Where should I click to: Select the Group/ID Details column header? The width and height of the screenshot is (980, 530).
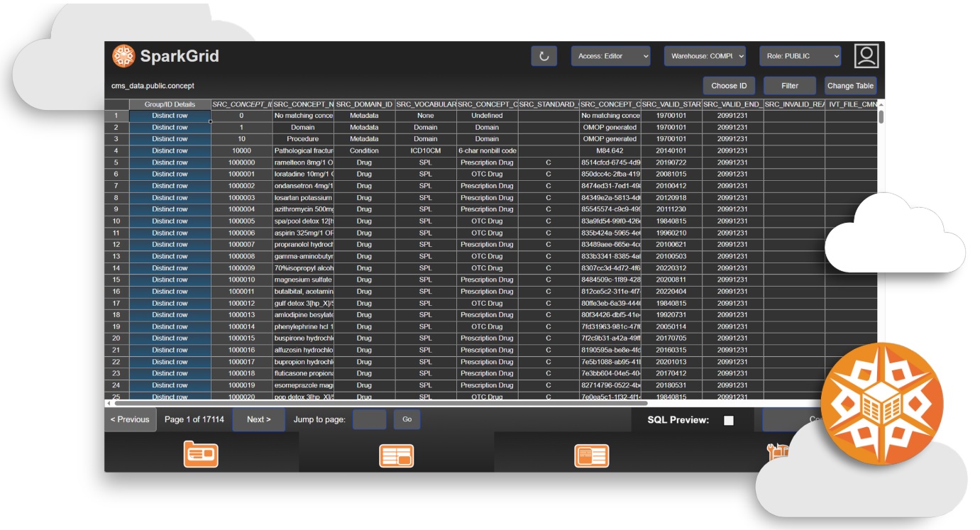coord(170,104)
